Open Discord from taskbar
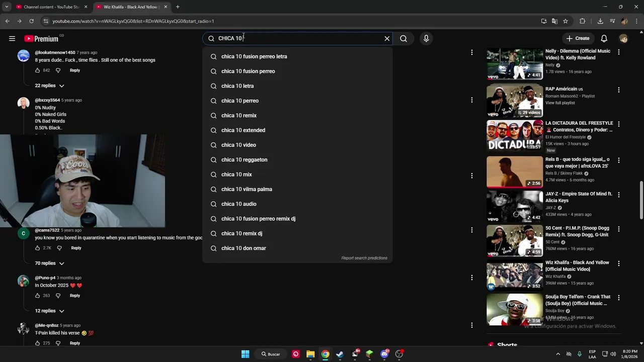Image resolution: width=644 pixels, height=362 pixels. [384, 354]
